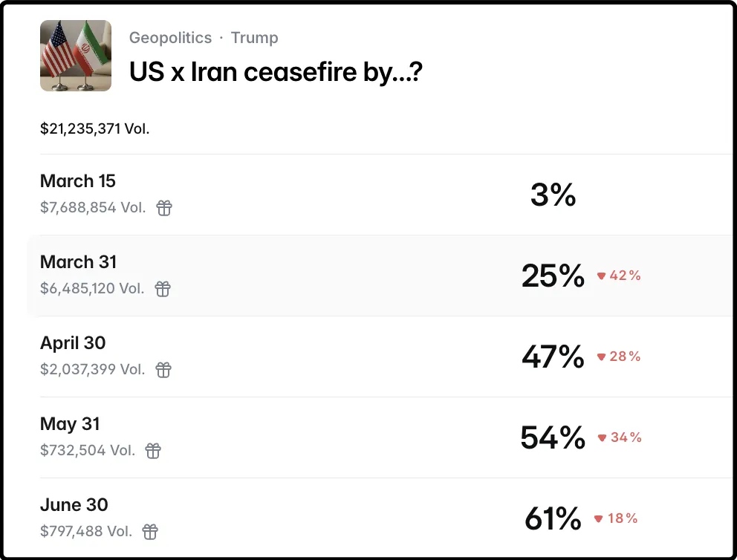Select the March 31 outcome label

coord(78,262)
